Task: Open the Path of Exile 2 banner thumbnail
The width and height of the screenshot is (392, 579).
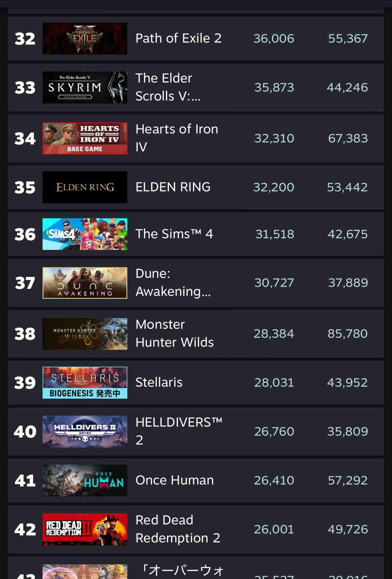Action: [85, 39]
